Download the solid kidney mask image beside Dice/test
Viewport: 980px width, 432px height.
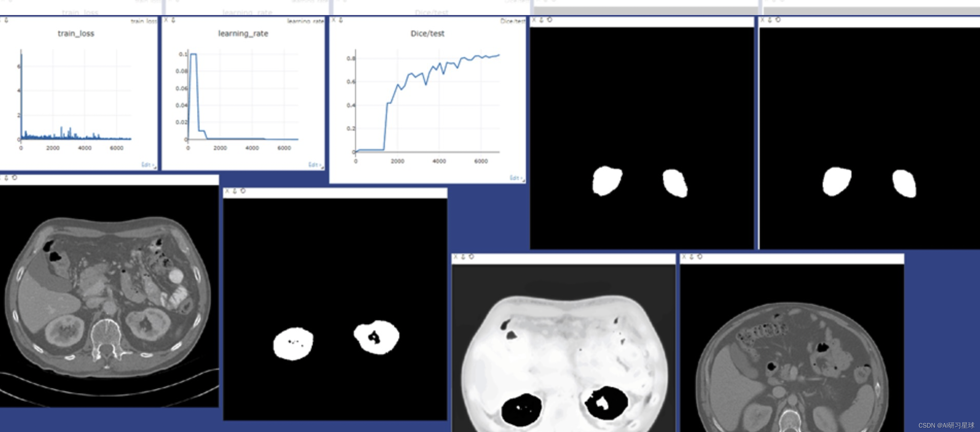click(x=541, y=20)
